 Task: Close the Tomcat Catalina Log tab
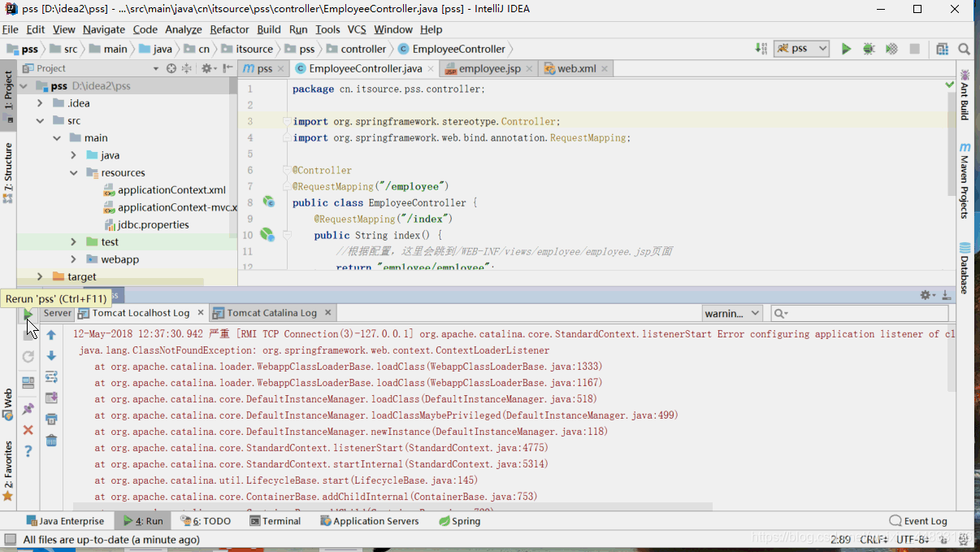327,312
